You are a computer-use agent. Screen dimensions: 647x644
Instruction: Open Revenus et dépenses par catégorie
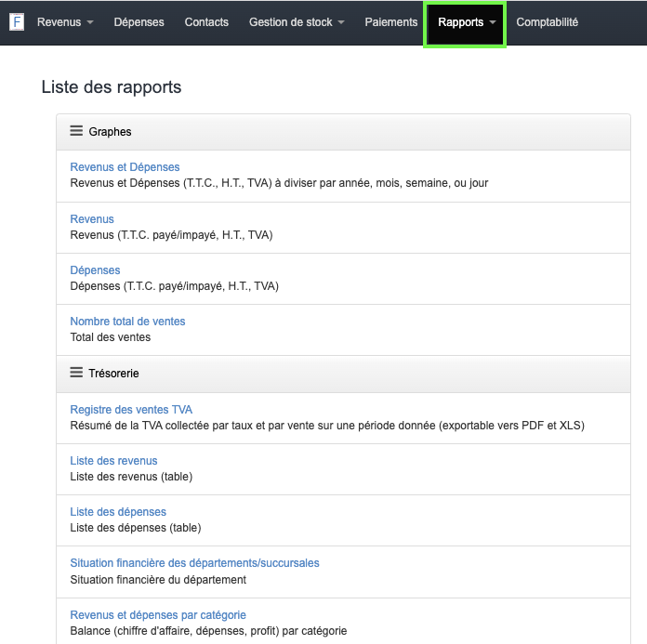tap(158, 615)
